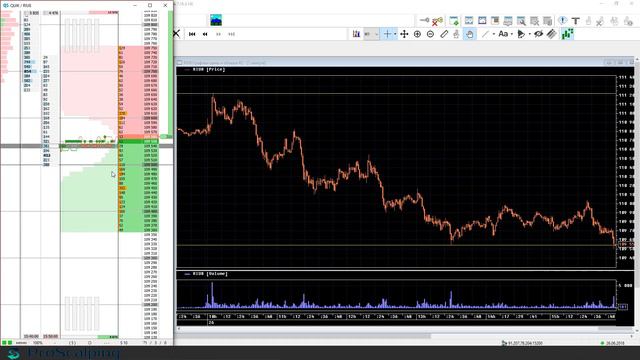Click the green squares in order book status bar
Screen dimensions: 640x360
point(7,342)
